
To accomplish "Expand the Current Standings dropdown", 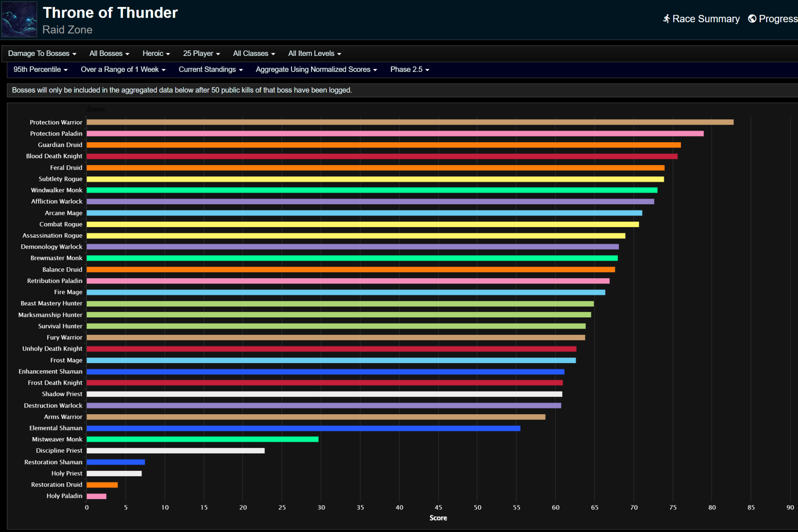I will [x=210, y=70].
